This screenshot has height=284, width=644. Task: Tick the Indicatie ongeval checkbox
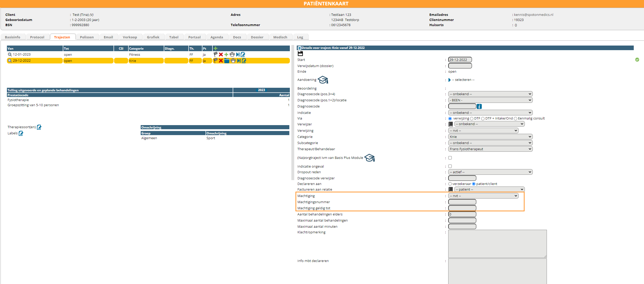450,166
